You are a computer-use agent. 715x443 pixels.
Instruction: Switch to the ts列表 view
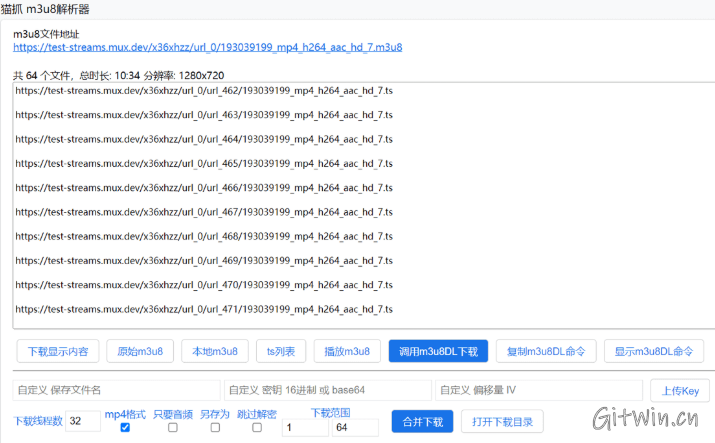click(x=280, y=351)
